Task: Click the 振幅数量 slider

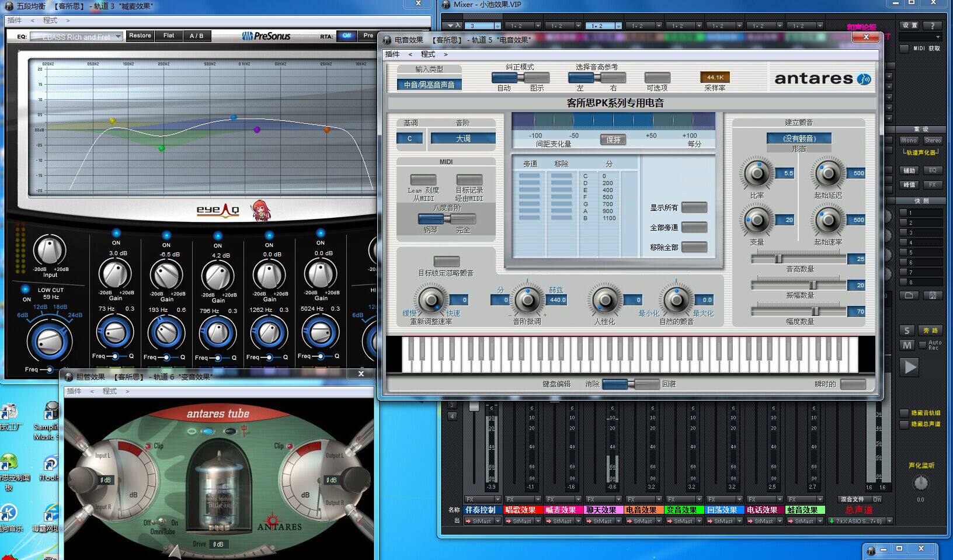Action: pos(799,285)
